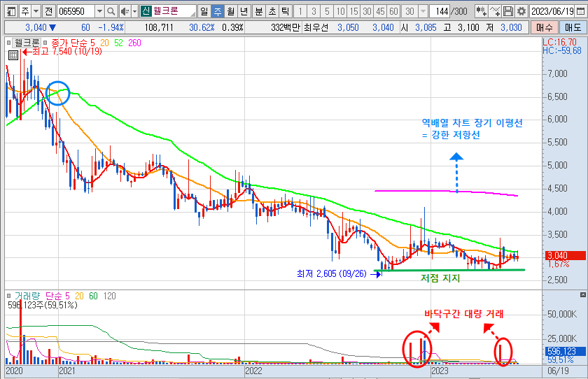Click the 전 button
The width and height of the screenshot is (588, 379).
point(48,11)
